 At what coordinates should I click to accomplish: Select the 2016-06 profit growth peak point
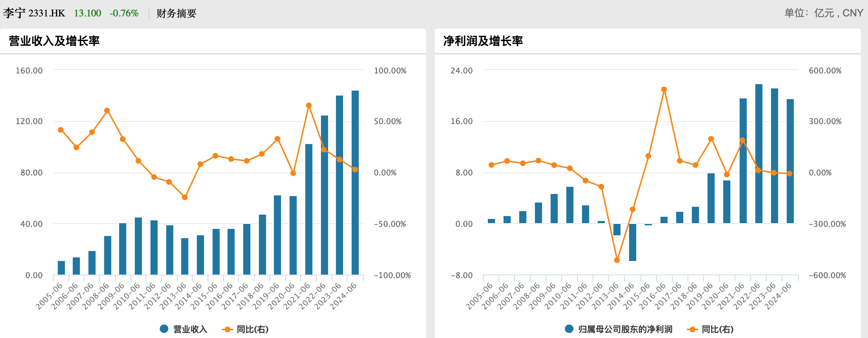pos(664,88)
